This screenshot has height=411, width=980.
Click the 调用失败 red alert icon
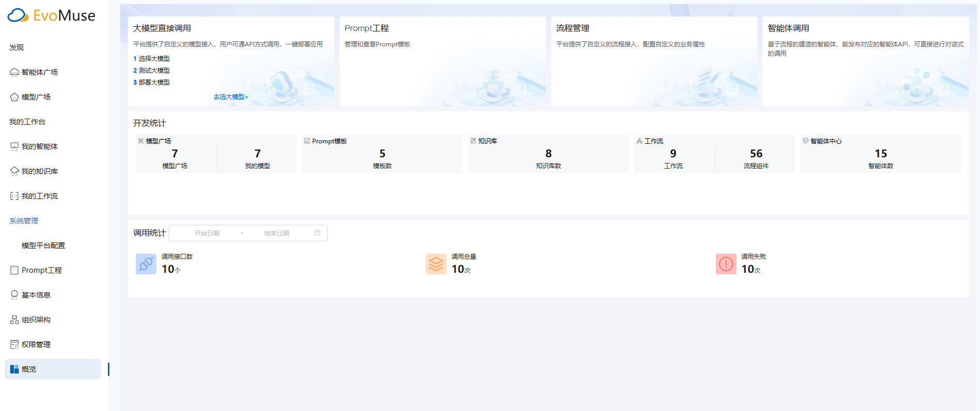(x=726, y=264)
